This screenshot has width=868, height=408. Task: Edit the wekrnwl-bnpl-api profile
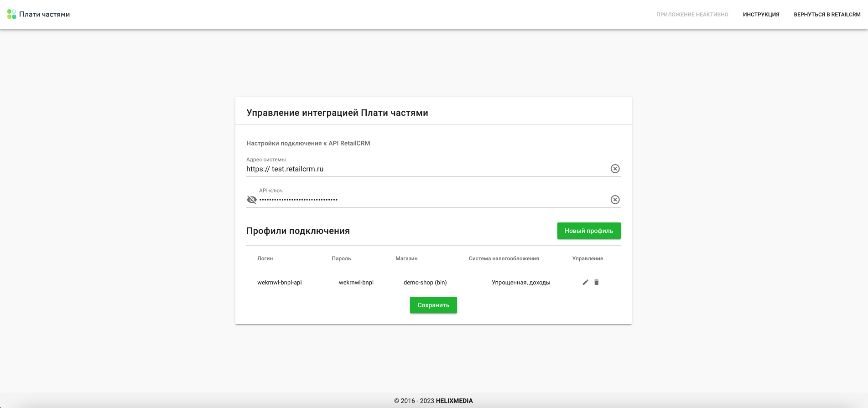click(585, 282)
